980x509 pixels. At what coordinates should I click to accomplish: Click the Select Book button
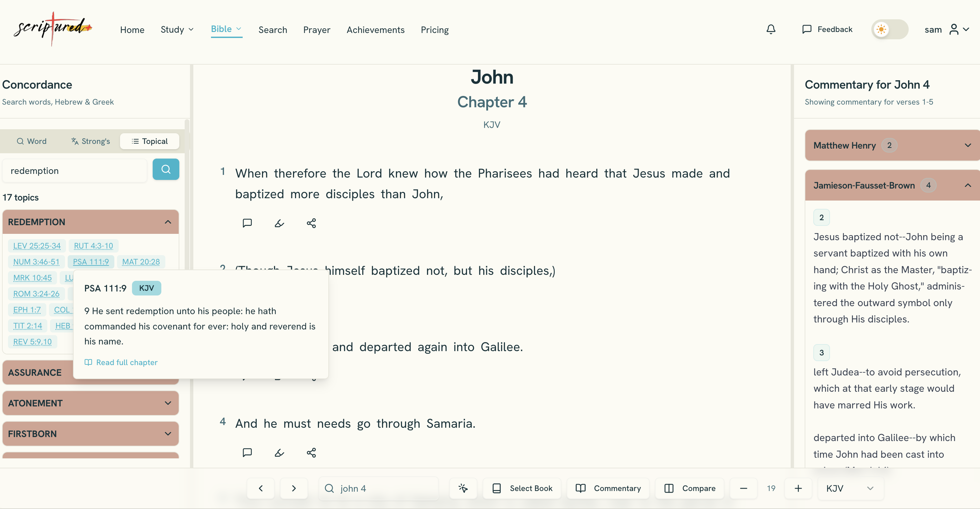coord(522,488)
